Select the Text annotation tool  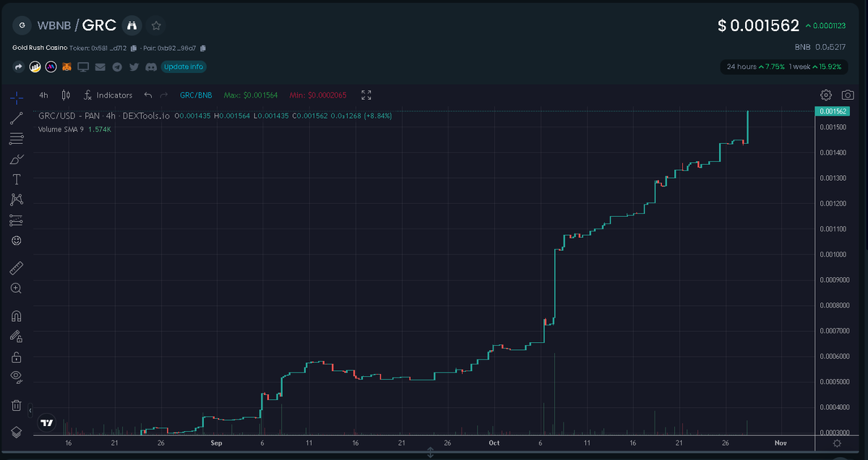pyautogui.click(x=16, y=179)
